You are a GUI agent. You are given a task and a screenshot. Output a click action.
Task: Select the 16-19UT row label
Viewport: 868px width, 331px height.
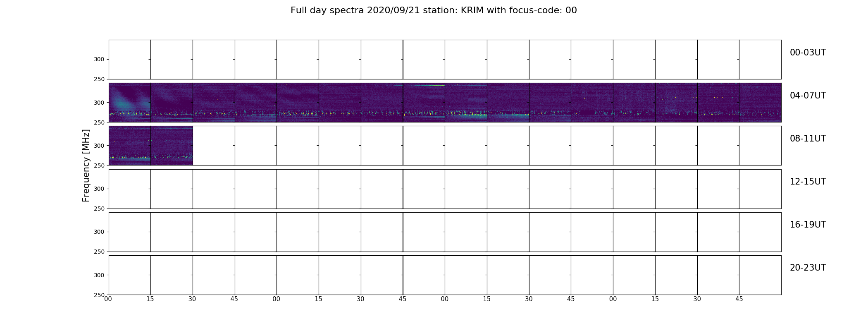coord(808,225)
